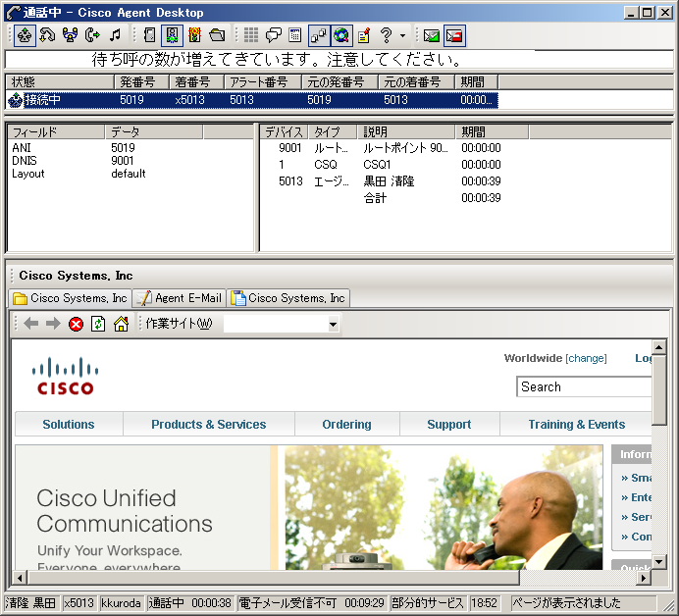Open the Chat window icon
Screen dimensions: 679x616
tap(273, 35)
